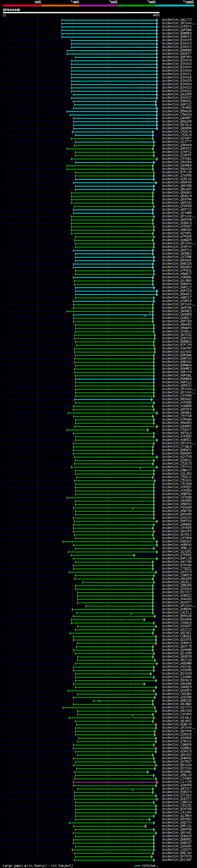The height and width of the screenshot is (868, 197).
Task: Click the UniRef100_Q49HE1 hit name
Action: pyautogui.click(x=177, y=413)
